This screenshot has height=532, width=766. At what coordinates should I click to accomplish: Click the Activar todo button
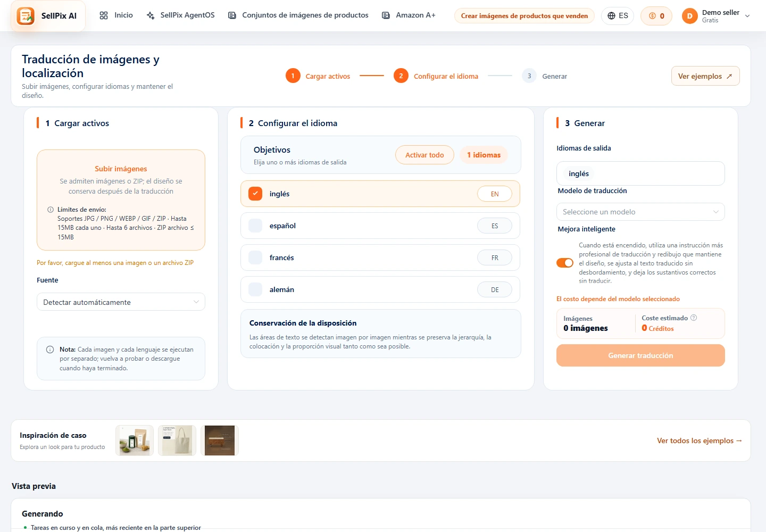[x=424, y=155]
